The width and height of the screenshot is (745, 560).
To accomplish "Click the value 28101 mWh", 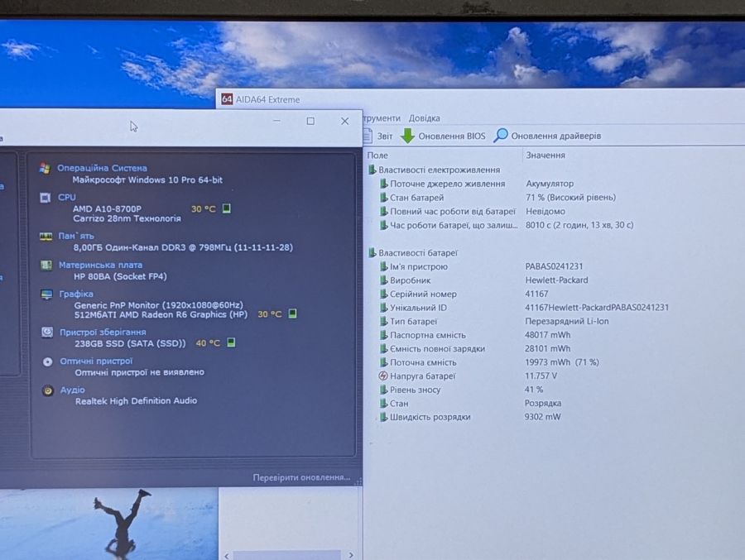I will (547, 348).
